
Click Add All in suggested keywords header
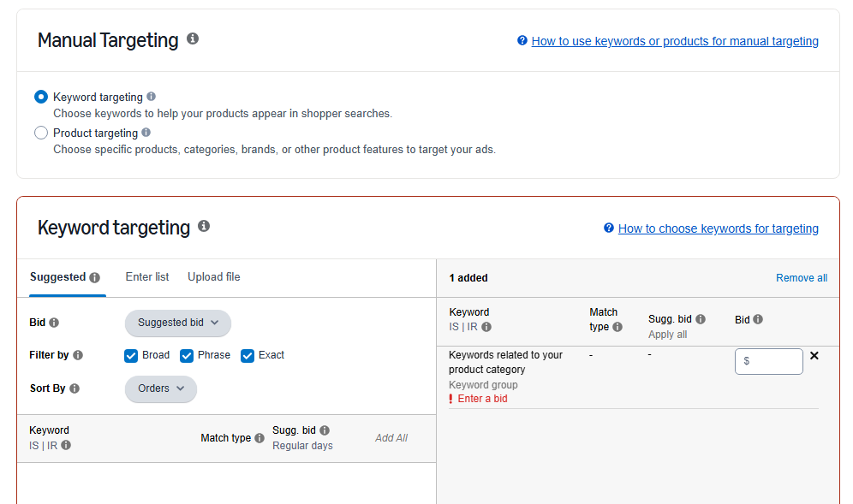(x=391, y=437)
